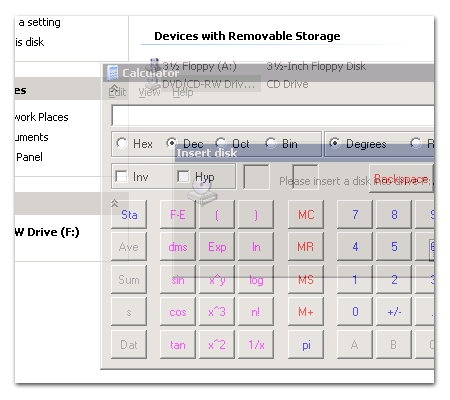Click the n! factorial button

pos(256,312)
